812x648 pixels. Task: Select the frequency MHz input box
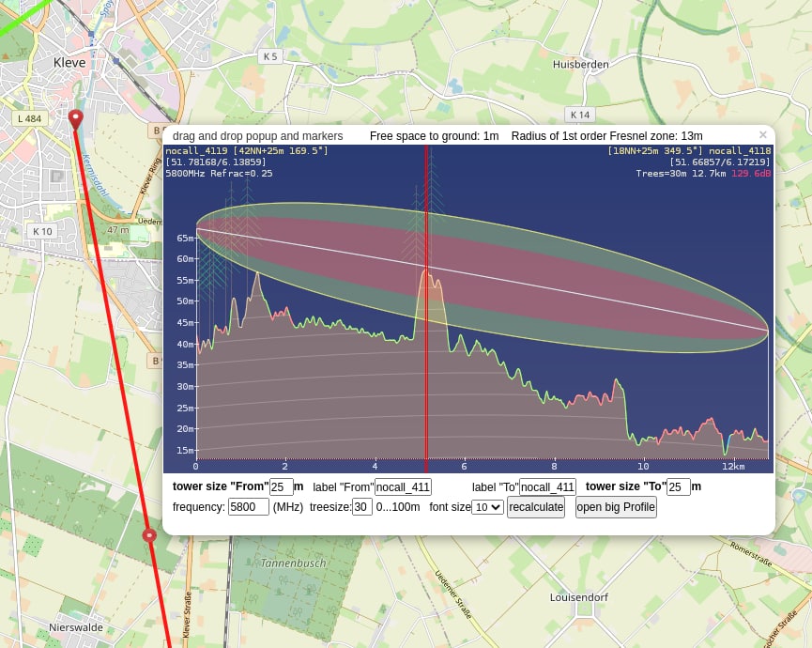click(x=249, y=507)
